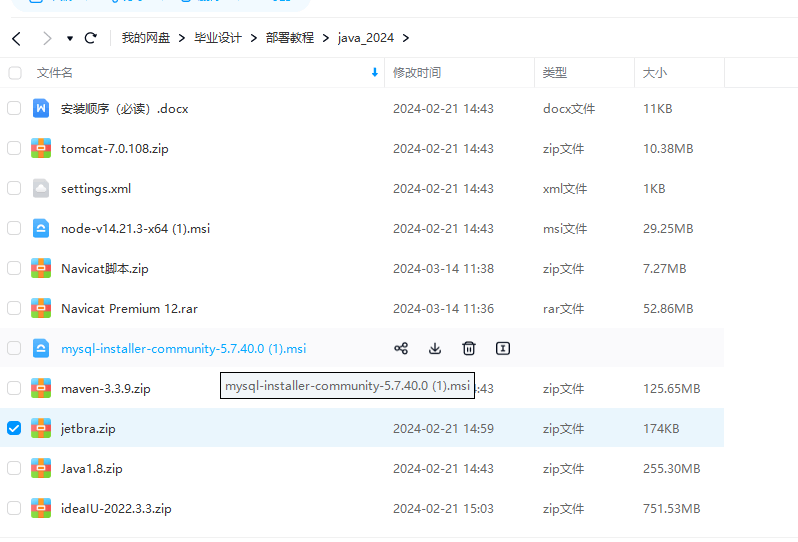The height and width of the screenshot is (542, 798).
Task: Click the Word document icon for 安装顺序
Action: click(x=41, y=108)
